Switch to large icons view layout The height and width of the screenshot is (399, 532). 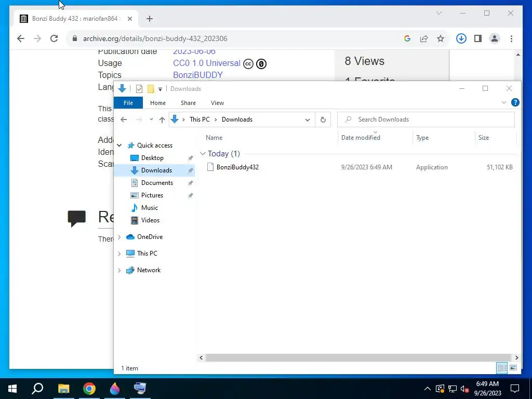513,368
